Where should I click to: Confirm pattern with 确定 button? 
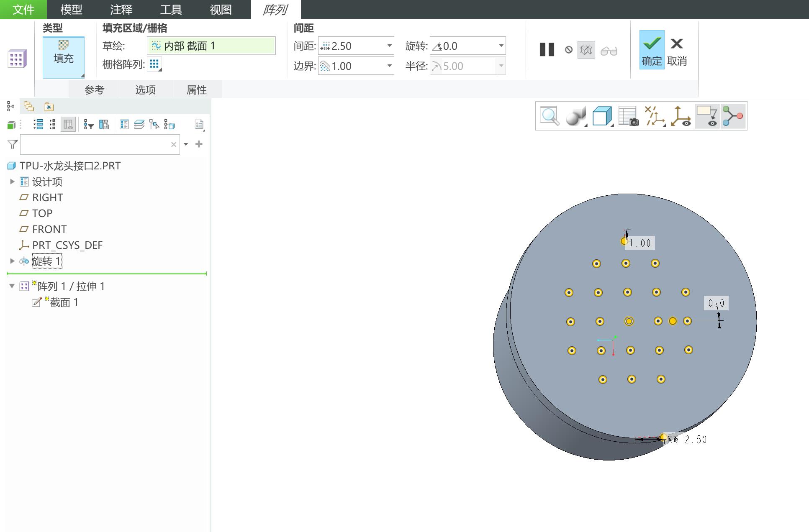coord(652,49)
